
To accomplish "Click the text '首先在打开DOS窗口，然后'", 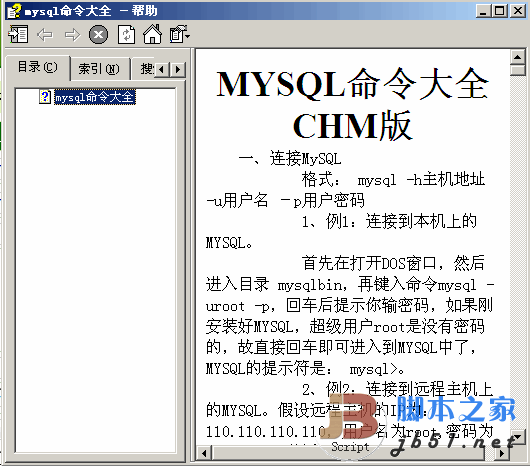I will point(393,263).
